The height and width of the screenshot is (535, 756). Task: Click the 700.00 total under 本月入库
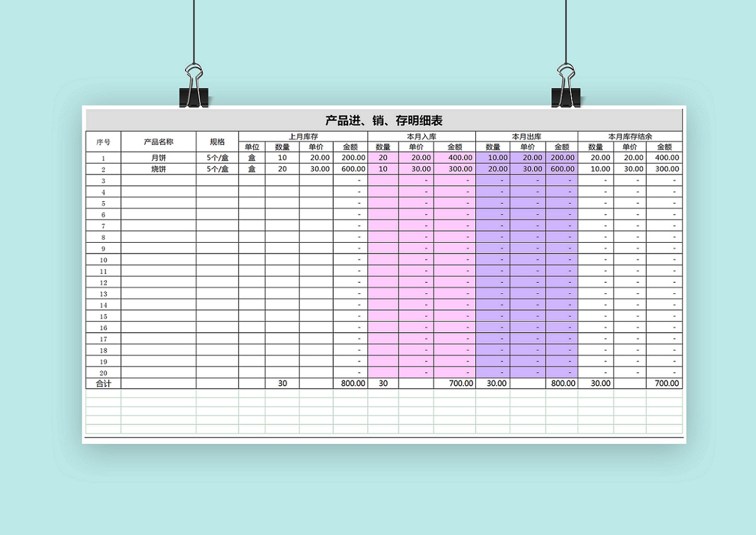455,383
